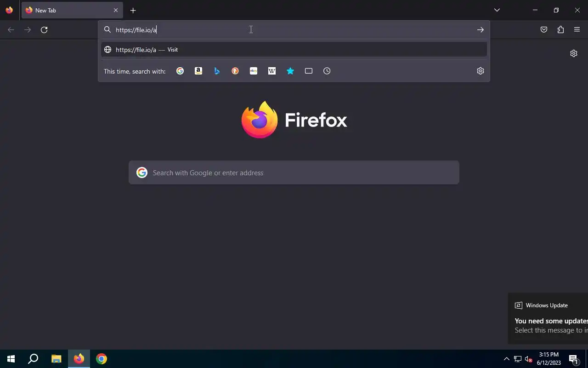Open File Explorer from the taskbar
Viewport: 588px width, 368px height.
(x=56, y=359)
